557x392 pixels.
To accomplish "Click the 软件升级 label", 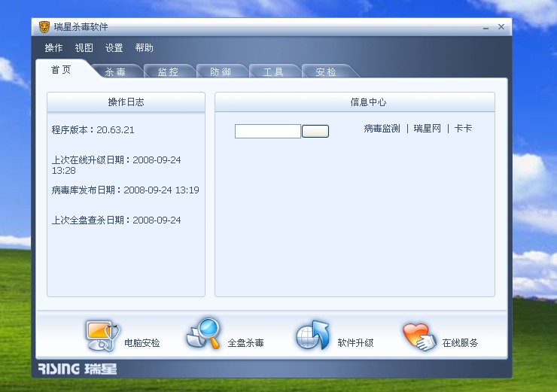I will click(x=355, y=342).
